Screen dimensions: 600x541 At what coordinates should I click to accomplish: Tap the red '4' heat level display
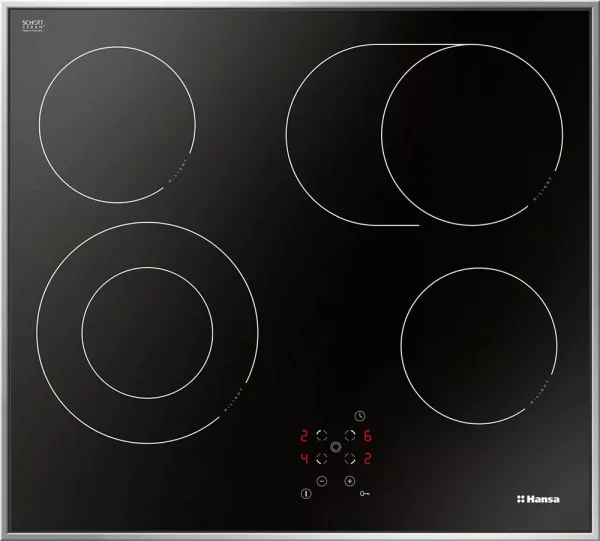click(x=304, y=458)
